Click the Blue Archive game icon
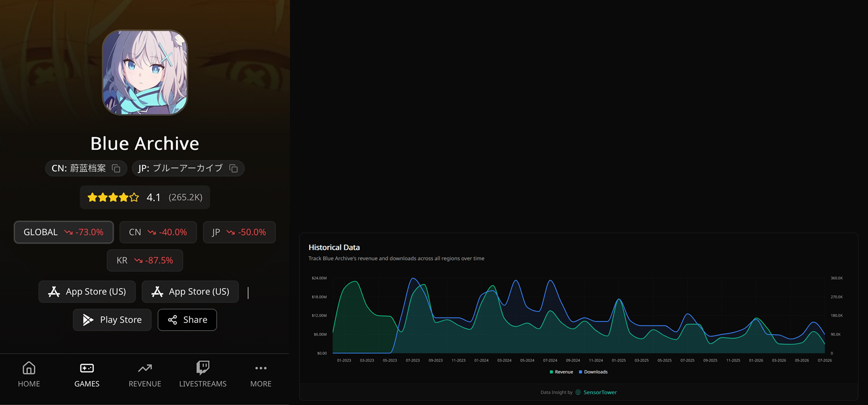This screenshot has height=405, width=868. pyautogui.click(x=145, y=72)
